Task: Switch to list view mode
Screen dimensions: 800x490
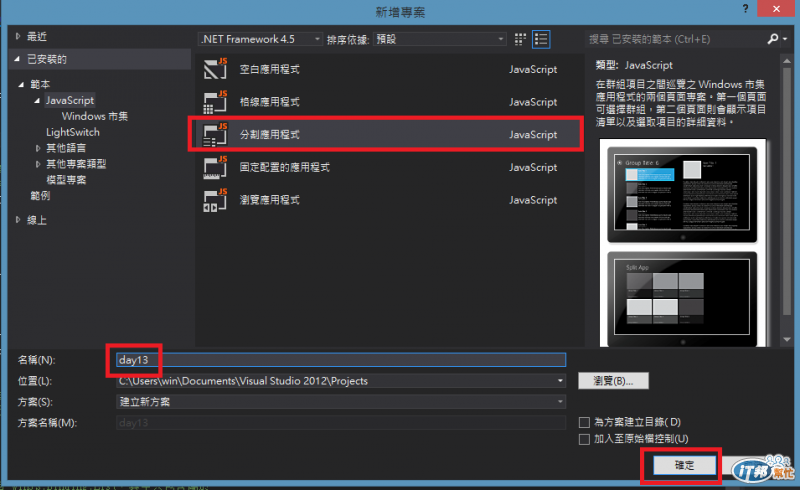Action: (541, 39)
